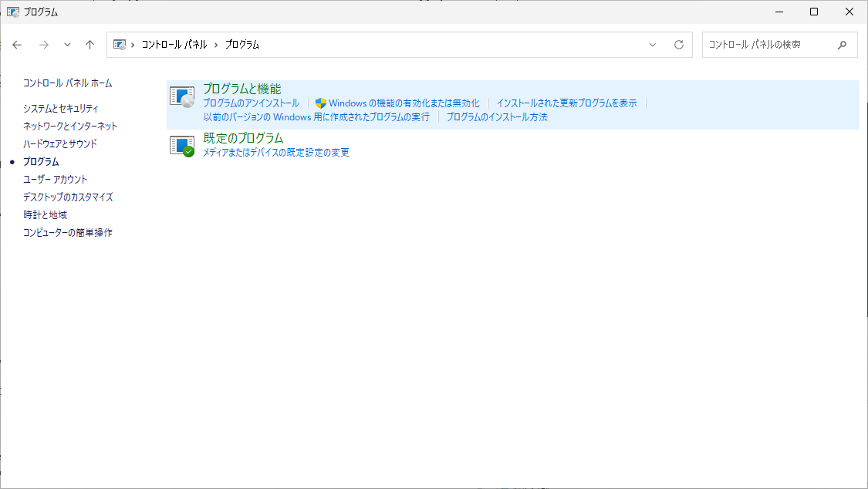
Task: Go up one level with the up arrow
Action: coord(90,45)
